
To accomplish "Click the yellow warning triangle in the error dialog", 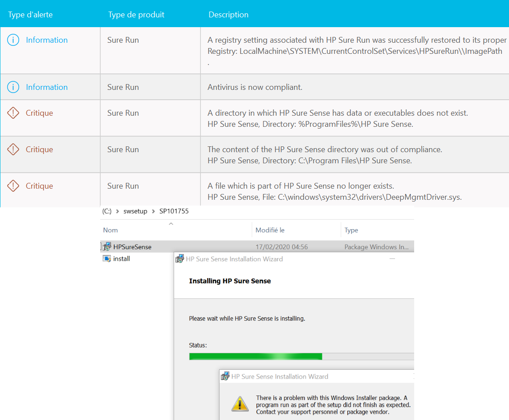I will (240, 404).
